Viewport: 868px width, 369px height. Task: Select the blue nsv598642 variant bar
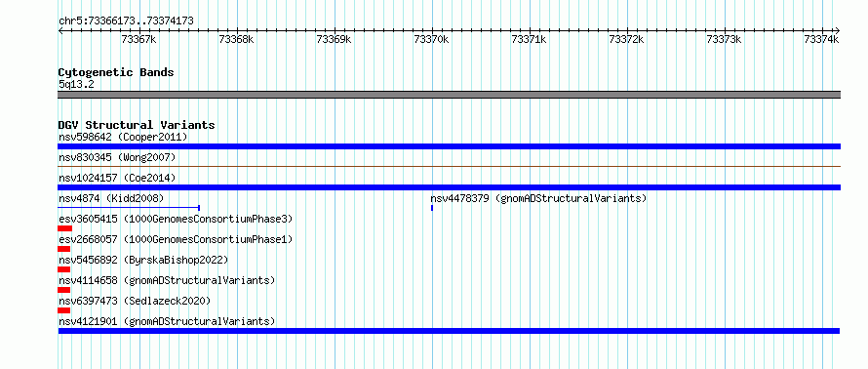[449, 146]
